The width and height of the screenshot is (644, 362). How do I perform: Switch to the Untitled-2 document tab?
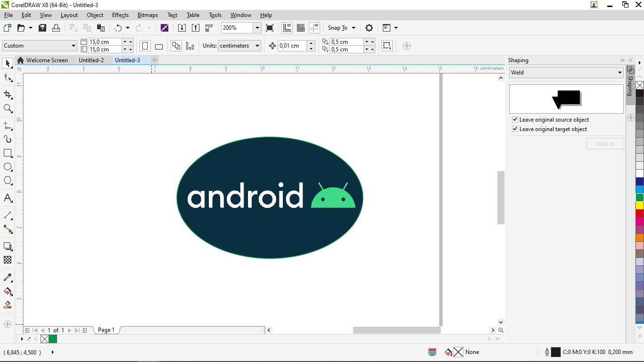(92, 60)
